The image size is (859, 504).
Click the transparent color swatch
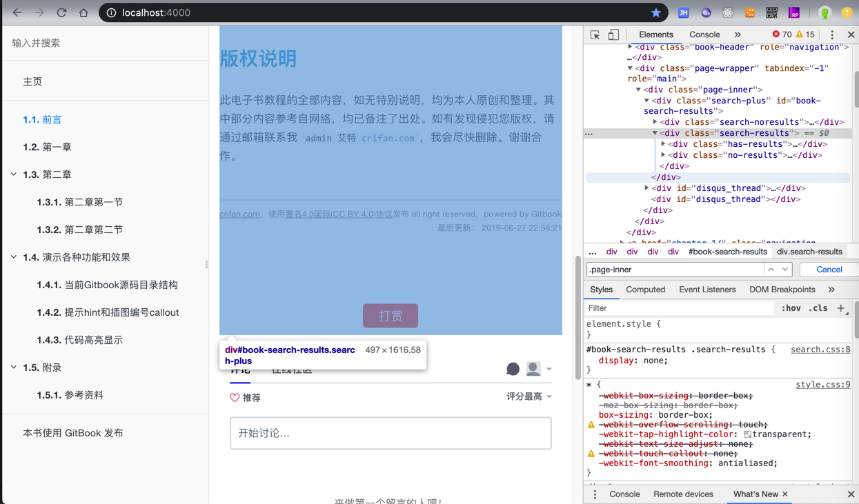click(x=747, y=434)
